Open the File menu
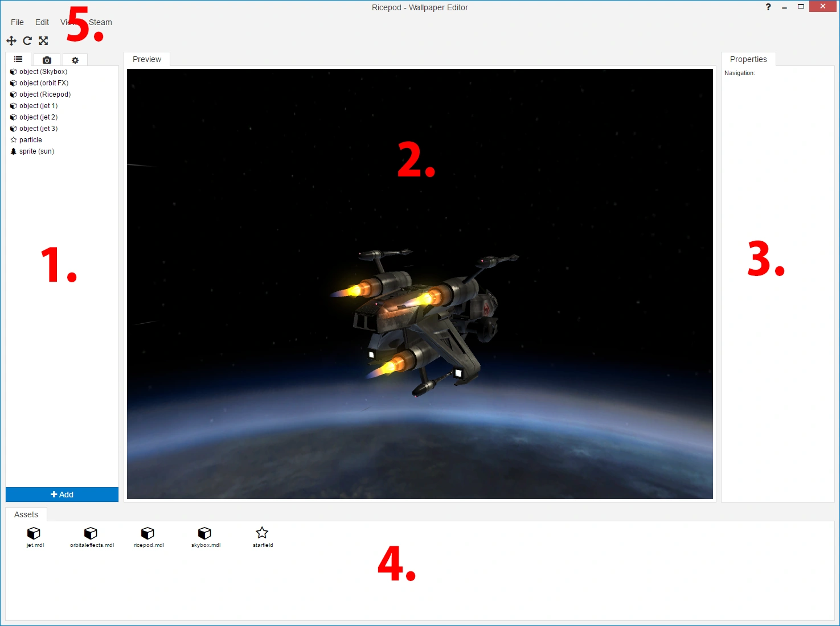Screen dimensions: 840x626 (x=17, y=22)
